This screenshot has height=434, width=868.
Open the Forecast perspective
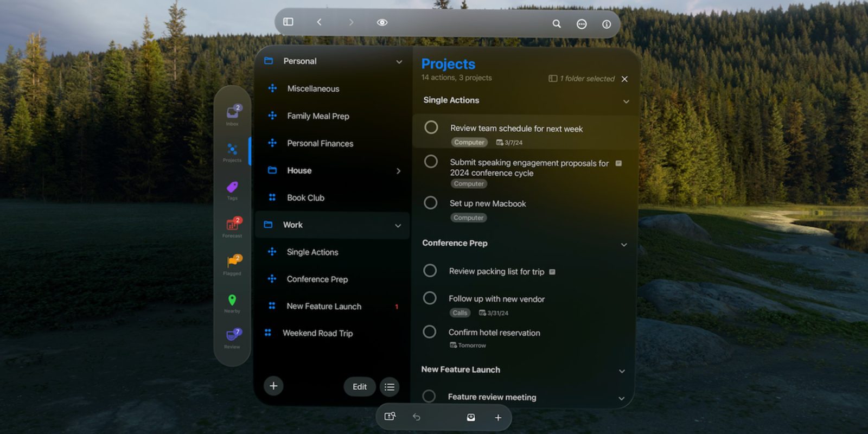point(232,227)
